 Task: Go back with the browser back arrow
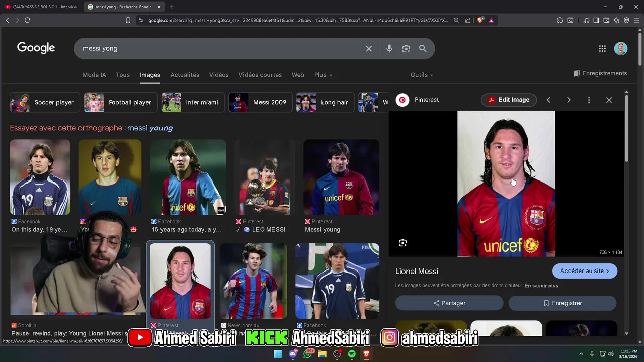pyautogui.click(x=7, y=20)
